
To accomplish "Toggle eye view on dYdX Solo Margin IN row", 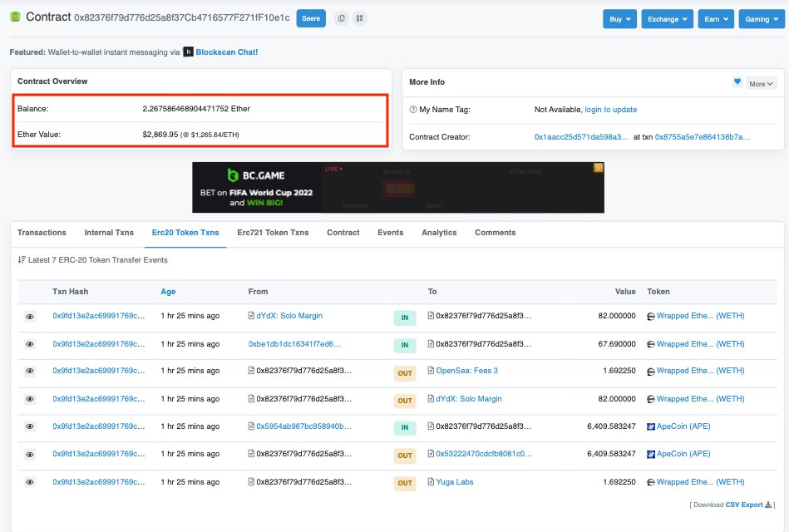I will 30,317.
